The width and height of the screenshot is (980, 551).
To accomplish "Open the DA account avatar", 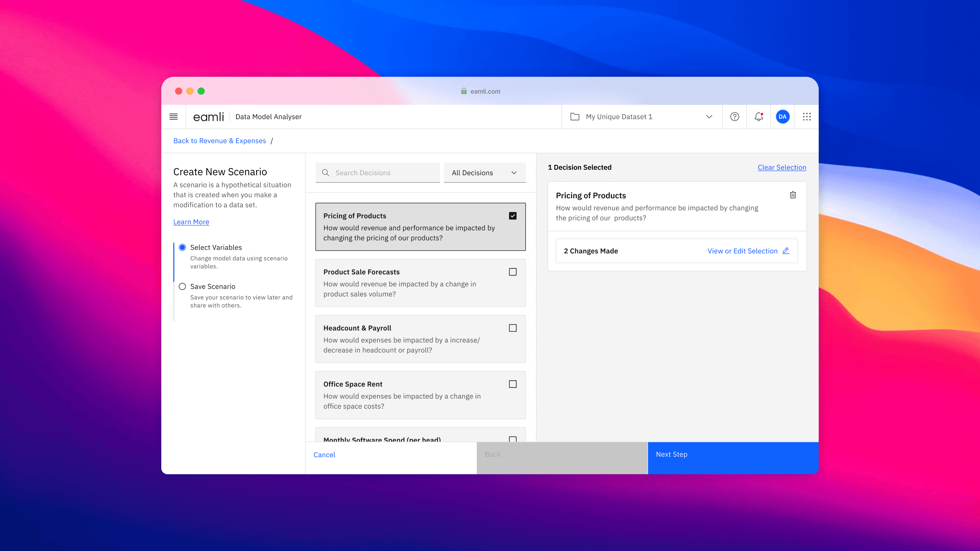I will pos(783,117).
